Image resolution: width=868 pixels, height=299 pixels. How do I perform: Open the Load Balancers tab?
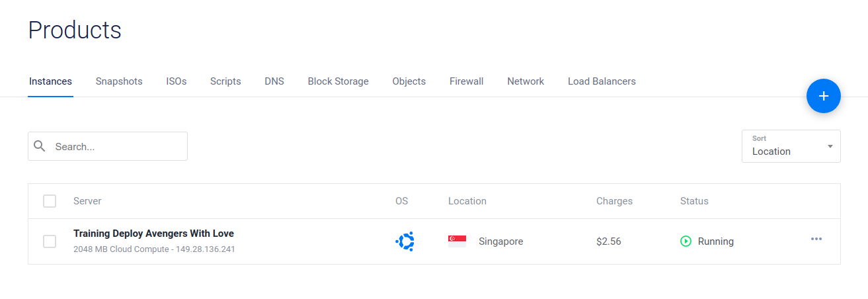pos(602,81)
